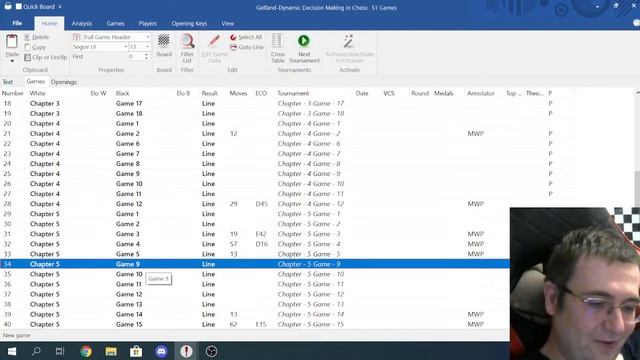Open the File menu
Image resolution: width=640 pixels, height=360 pixels.
point(17,23)
